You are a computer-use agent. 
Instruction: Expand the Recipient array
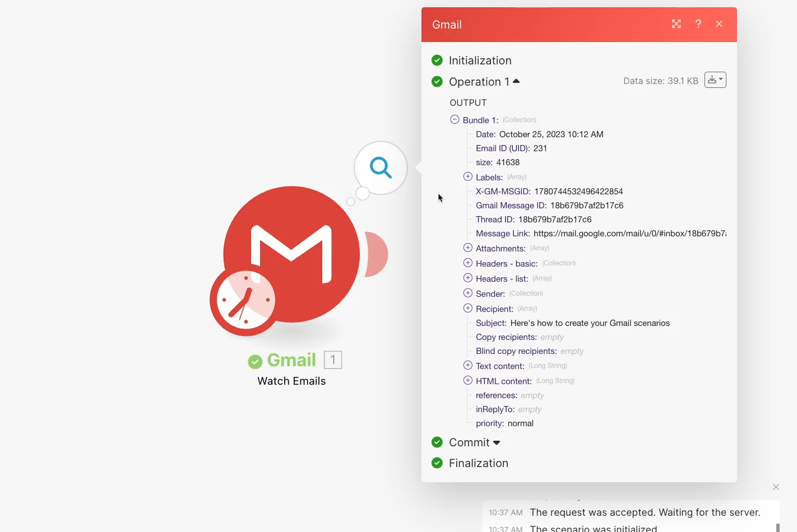468,308
